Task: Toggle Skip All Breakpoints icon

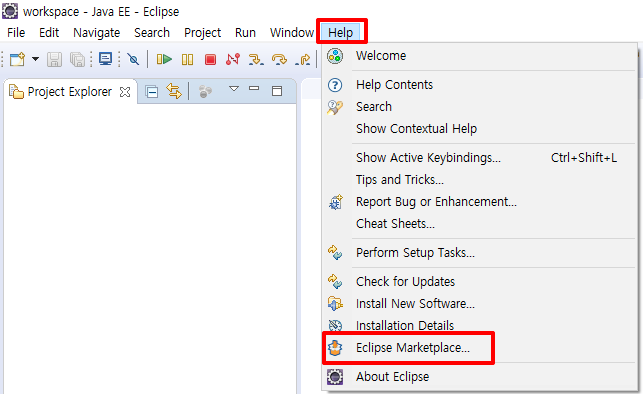Action: (133, 60)
